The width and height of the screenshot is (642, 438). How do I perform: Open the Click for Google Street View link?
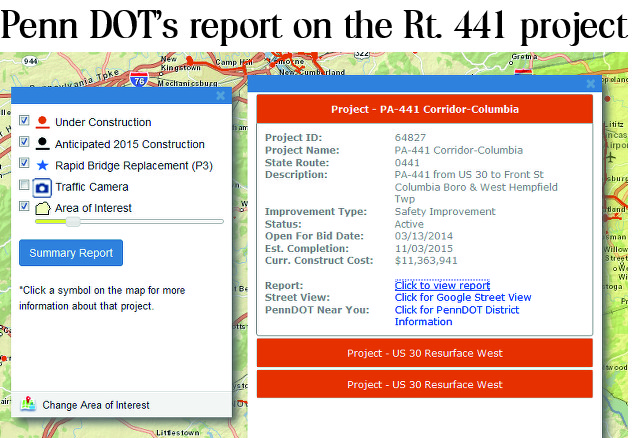463,298
